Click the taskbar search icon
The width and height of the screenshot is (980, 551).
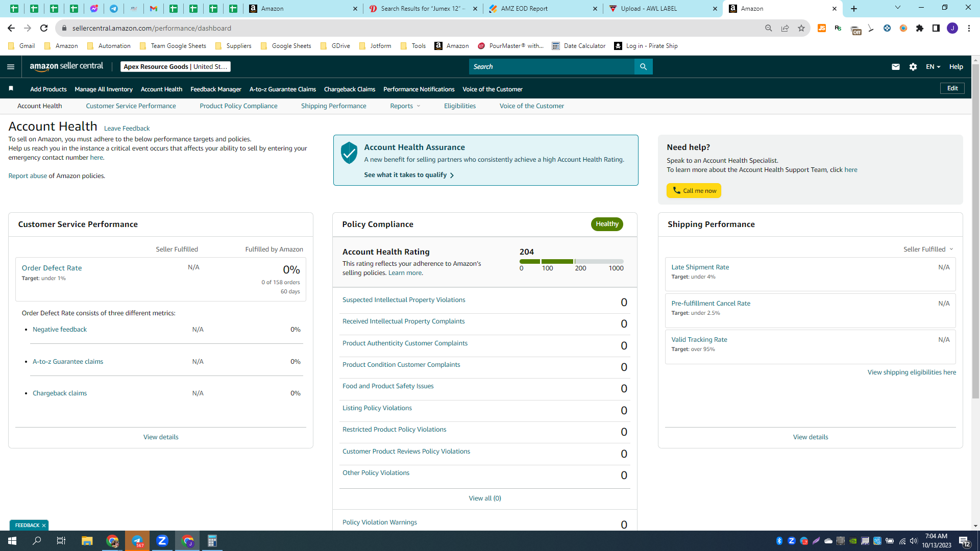point(37,541)
